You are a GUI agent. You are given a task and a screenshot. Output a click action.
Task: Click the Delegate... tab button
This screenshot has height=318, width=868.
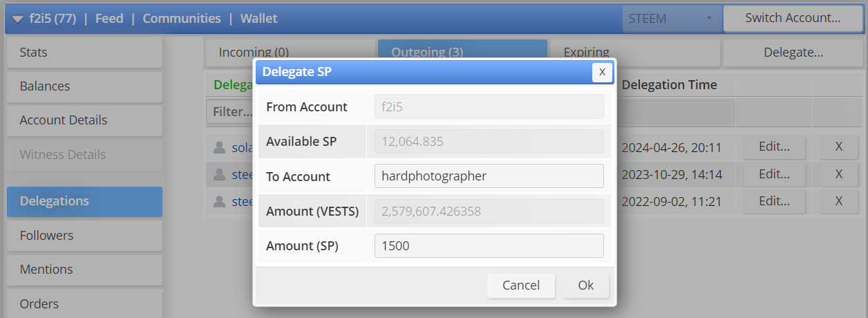coord(793,52)
